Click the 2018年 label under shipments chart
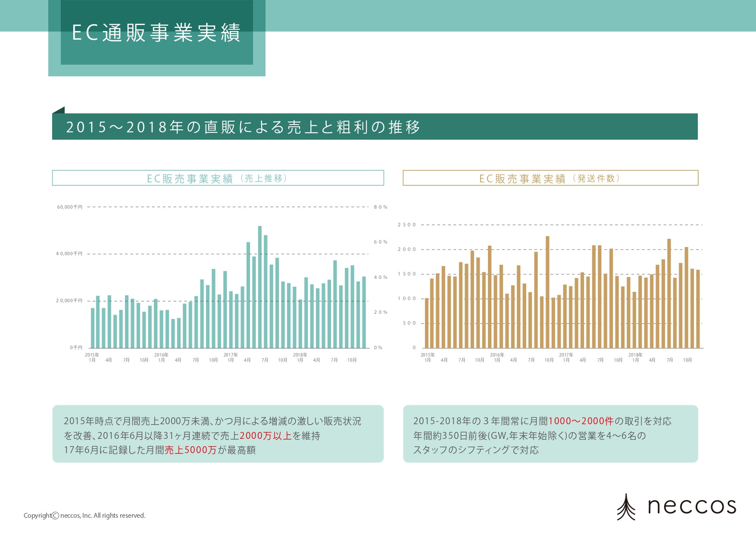This screenshot has width=756, height=535. tap(635, 355)
